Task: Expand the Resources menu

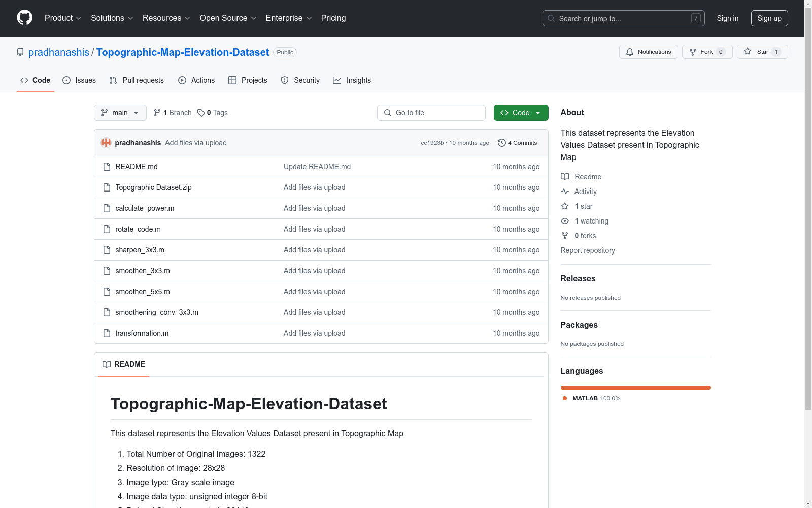Action: pyautogui.click(x=166, y=18)
